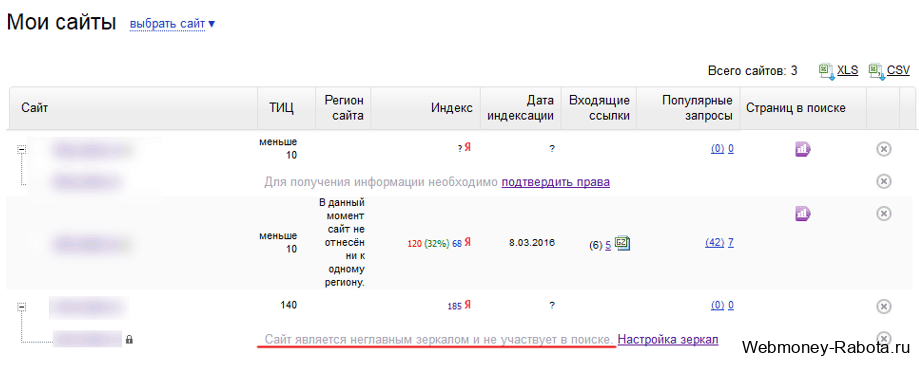Click the Yandex 'Я' icon next to index 68

468,243
